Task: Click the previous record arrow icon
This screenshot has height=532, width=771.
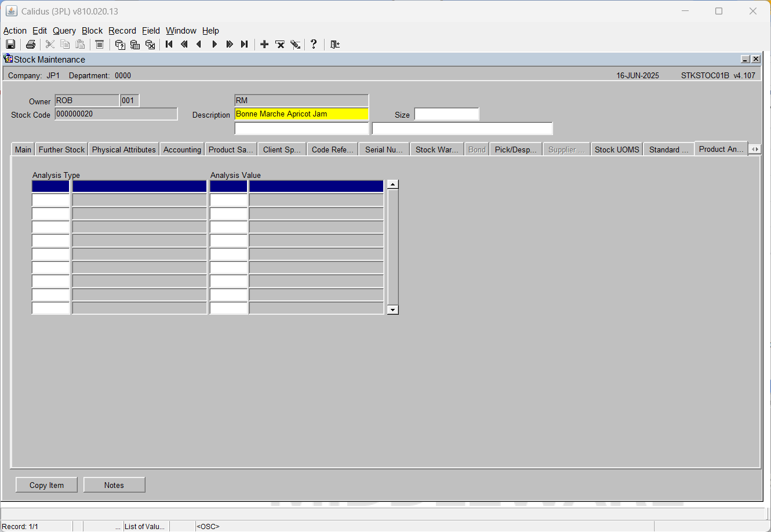Action: pos(199,44)
